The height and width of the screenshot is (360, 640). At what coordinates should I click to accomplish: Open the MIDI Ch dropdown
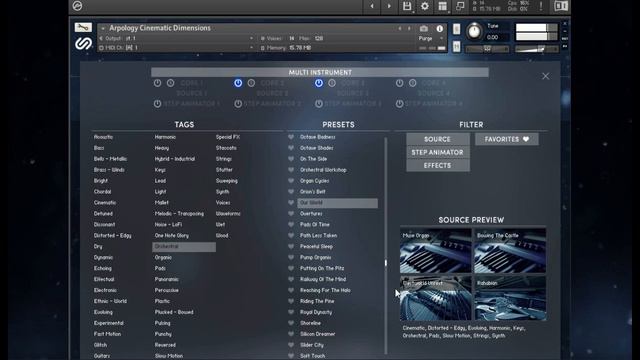[251, 48]
